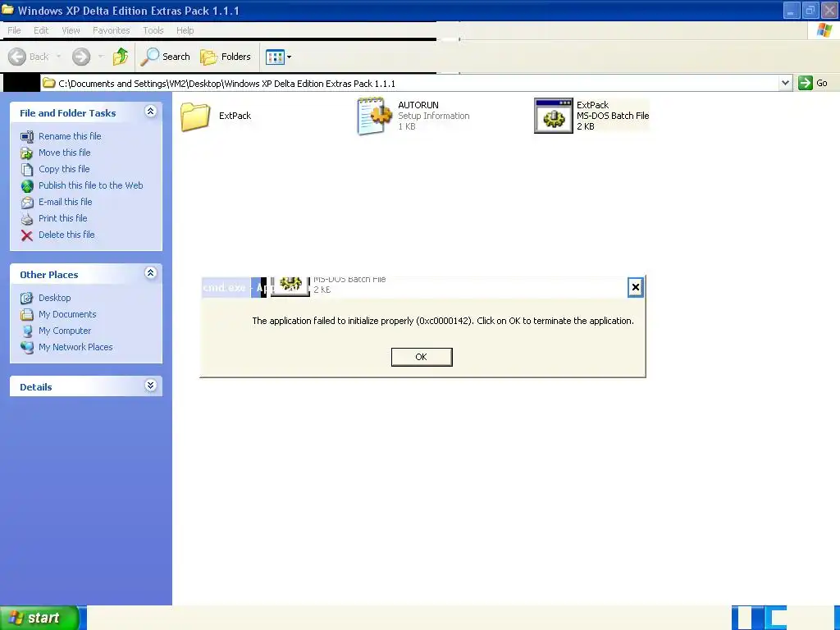This screenshot has width=840, height=630.
Task: Click the My Computer icon
Action: [27, 331]
